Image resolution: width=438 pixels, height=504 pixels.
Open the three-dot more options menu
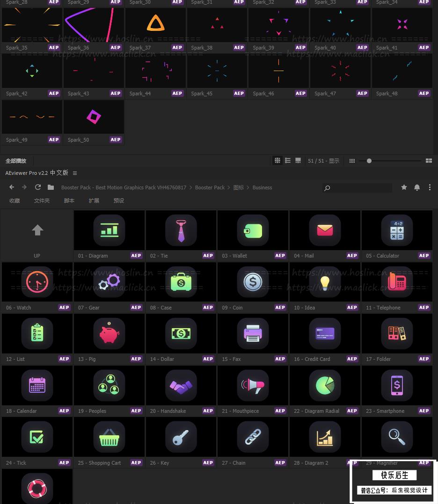[430, 187]
